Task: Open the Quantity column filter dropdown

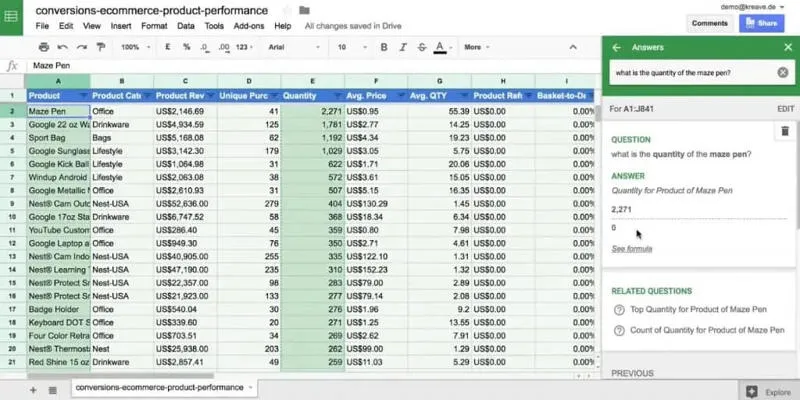Action: pyautogui.click(x=337, y=96)
